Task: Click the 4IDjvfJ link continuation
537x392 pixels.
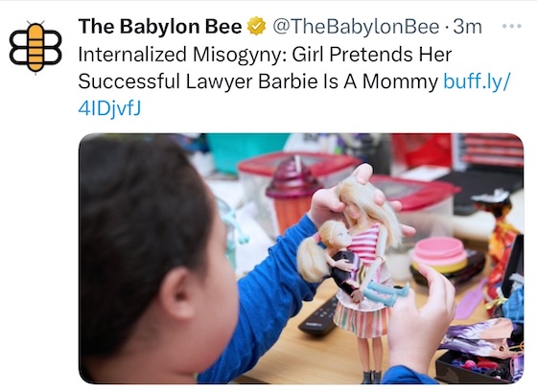Action: pyautogui.click(x=109, y=108)
